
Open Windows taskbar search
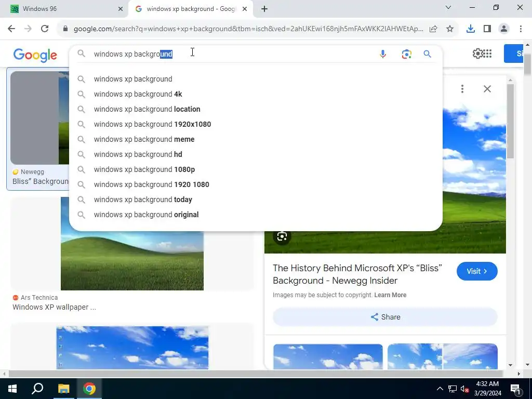point(37,389)
